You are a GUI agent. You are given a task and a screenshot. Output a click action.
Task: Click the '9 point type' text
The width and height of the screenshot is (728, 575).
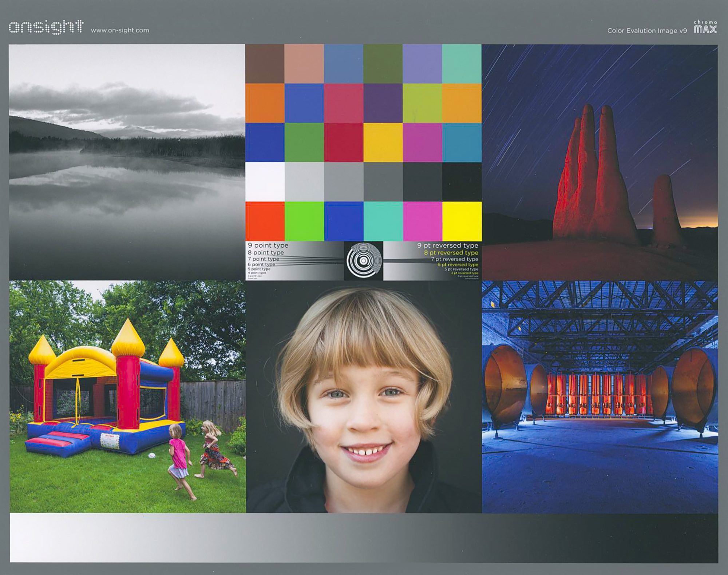268,245
